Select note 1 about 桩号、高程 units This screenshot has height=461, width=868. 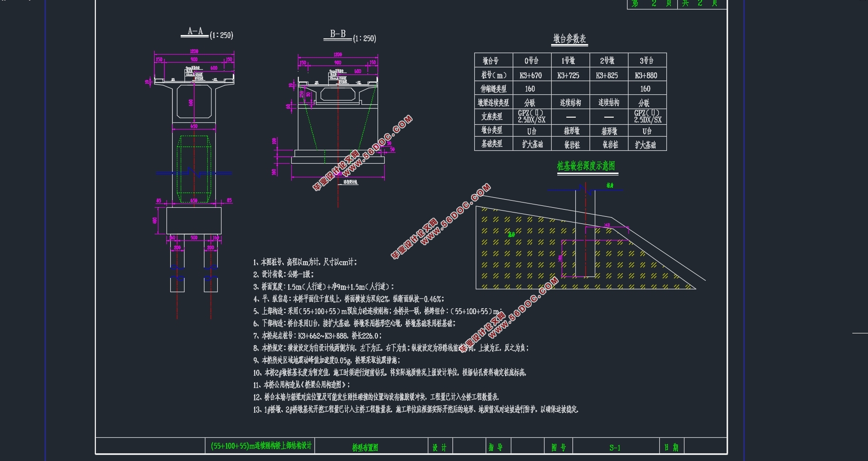(x=305, y=262)
